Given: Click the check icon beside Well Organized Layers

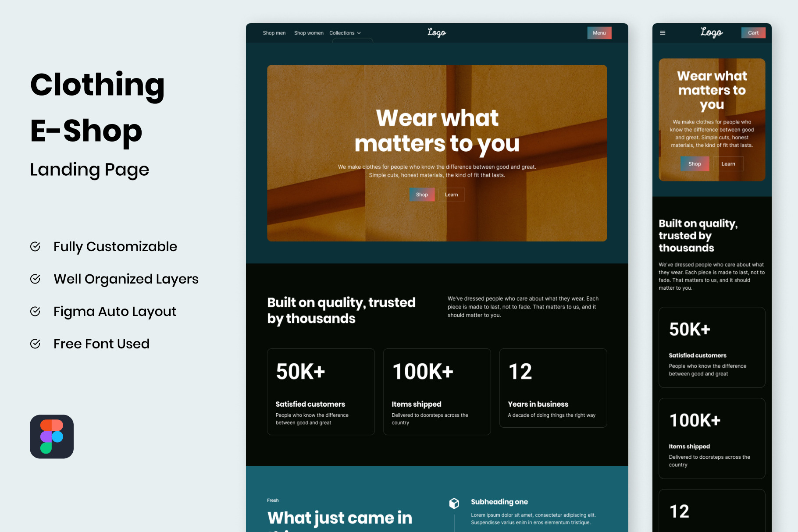Looking at the screenshot, I should pos(36,279).
